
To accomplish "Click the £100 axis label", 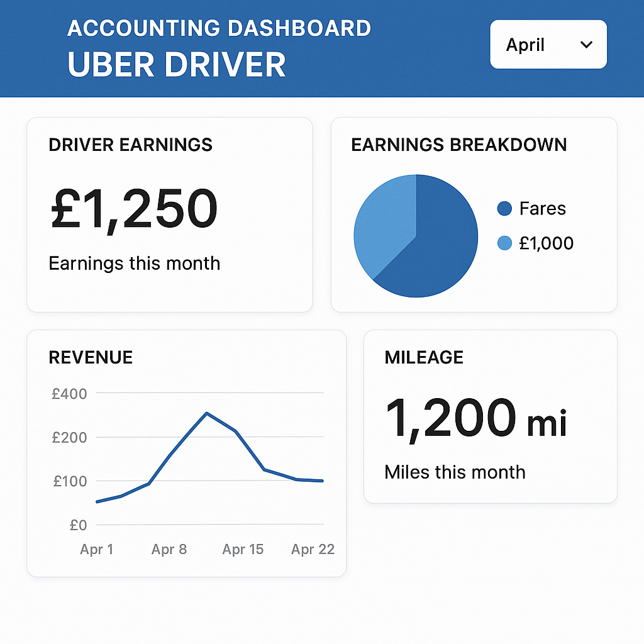I will point(70,481).
